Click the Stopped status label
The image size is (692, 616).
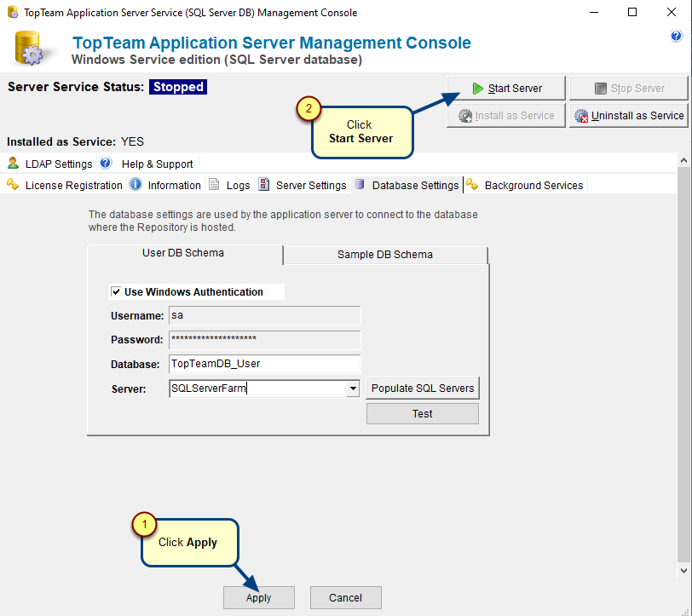[x=178, y=87]
